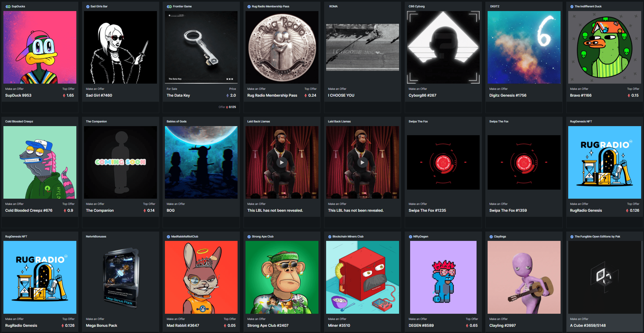Viewport: 644px width, 333px height.
Task: Open Make an Offer for Bravo 1166
Action: pyautogui.click(x=579, y=89)
